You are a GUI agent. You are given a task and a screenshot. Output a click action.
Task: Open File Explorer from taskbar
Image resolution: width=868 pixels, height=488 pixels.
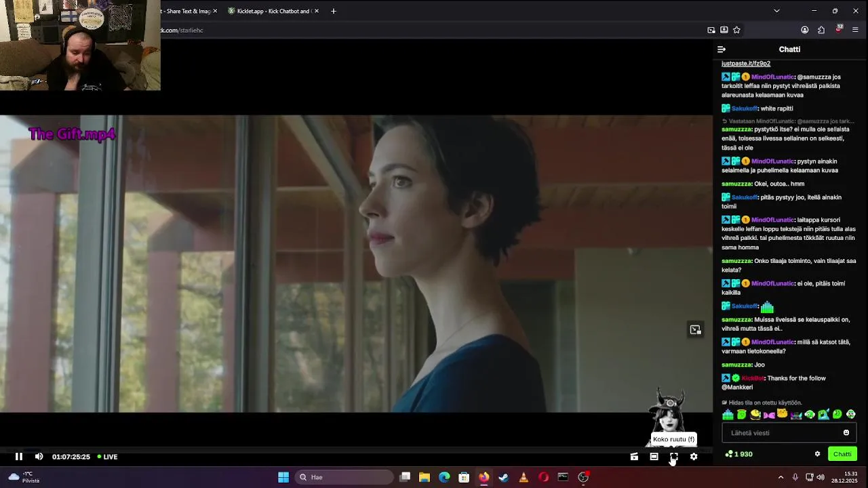(425, 477)
